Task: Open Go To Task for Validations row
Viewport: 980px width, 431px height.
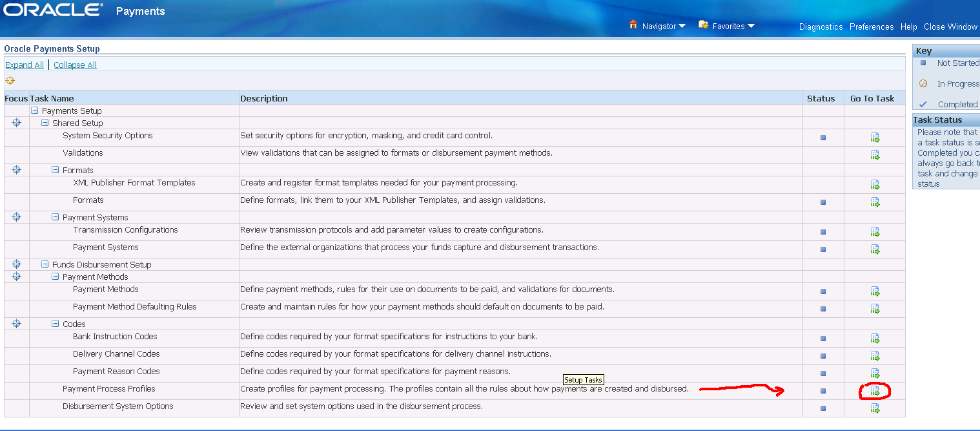Action: click(875, 154)
